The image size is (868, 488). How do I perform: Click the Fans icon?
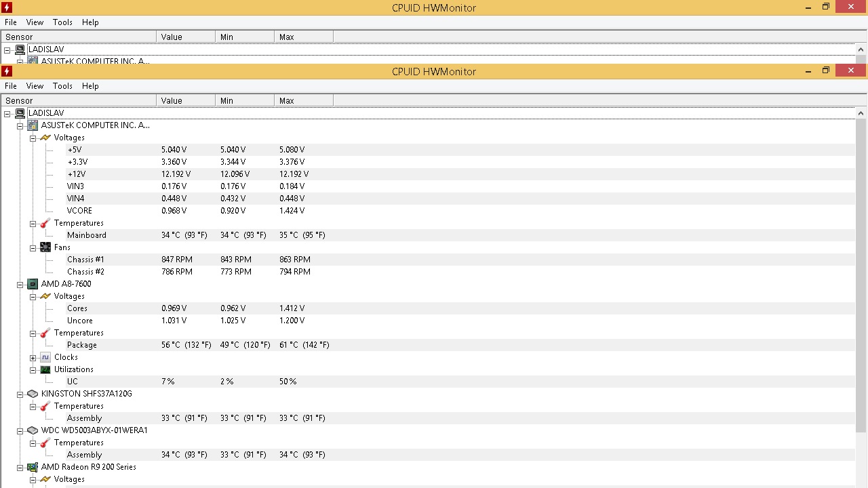point(45,247)
